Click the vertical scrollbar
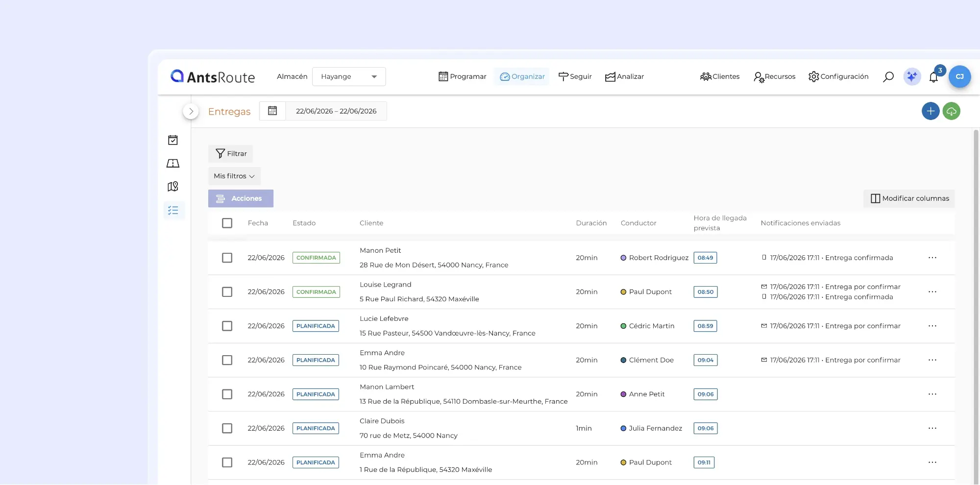This screenshot has height=485, width=980. (976, 306)
